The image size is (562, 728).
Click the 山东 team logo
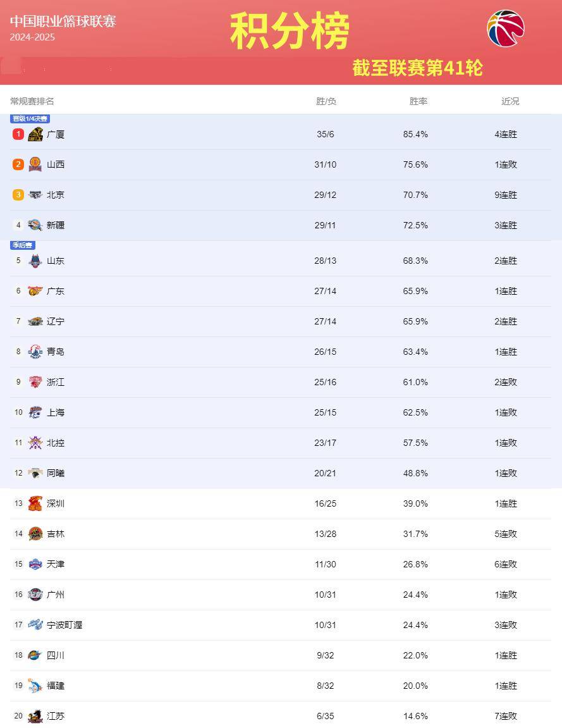click(35, 261)
